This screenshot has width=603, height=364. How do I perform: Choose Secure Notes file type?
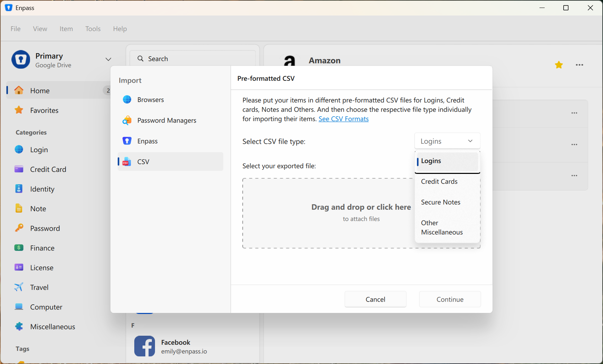click(x=447, y=202)
